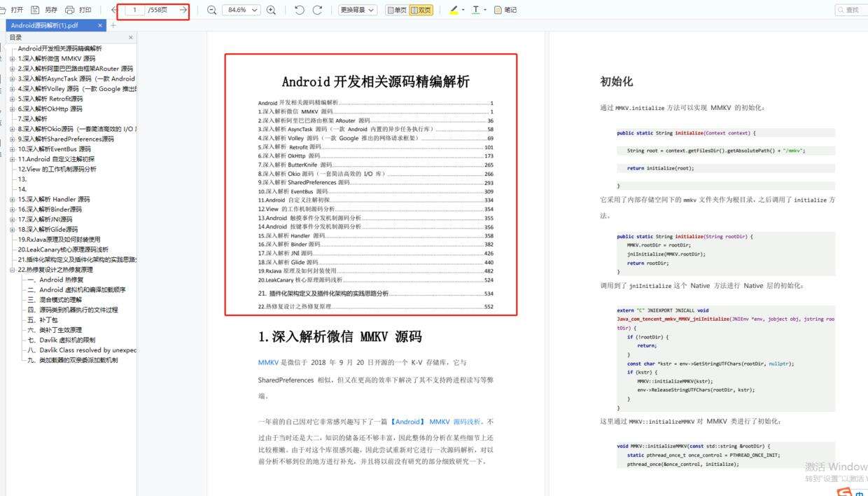
Task: Click the page number input field
Action: coord(134,10)
